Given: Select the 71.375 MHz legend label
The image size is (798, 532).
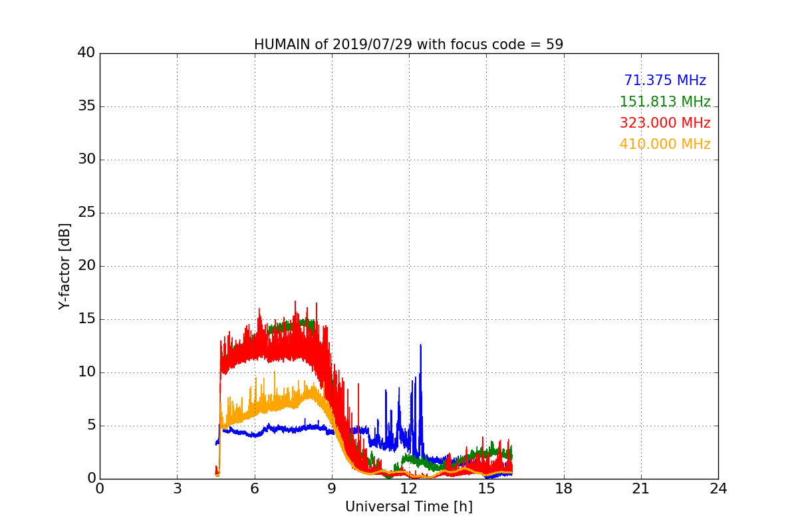Looking at the screenshot, I should [x=665, y=80].
